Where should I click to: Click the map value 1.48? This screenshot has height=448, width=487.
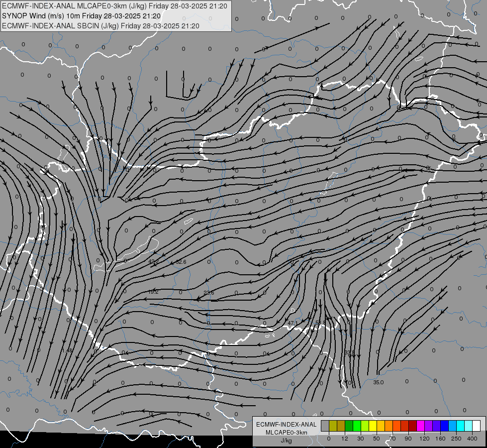click(67, 351)
